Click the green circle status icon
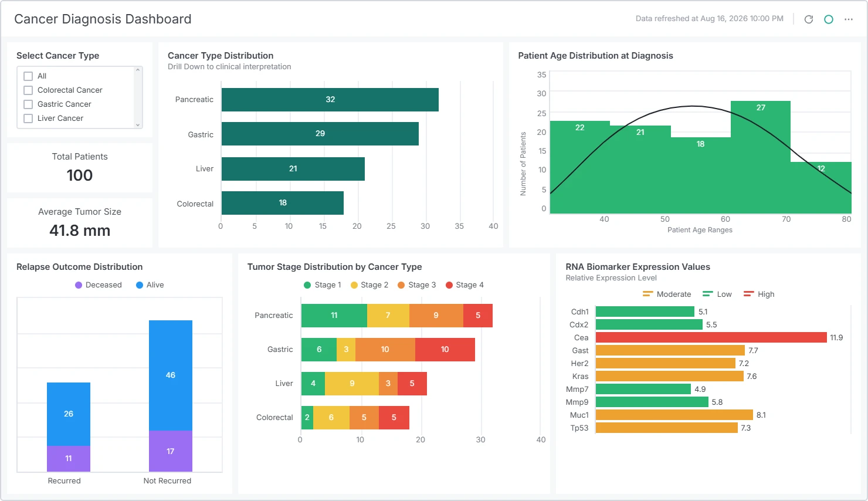 point(829,19)
